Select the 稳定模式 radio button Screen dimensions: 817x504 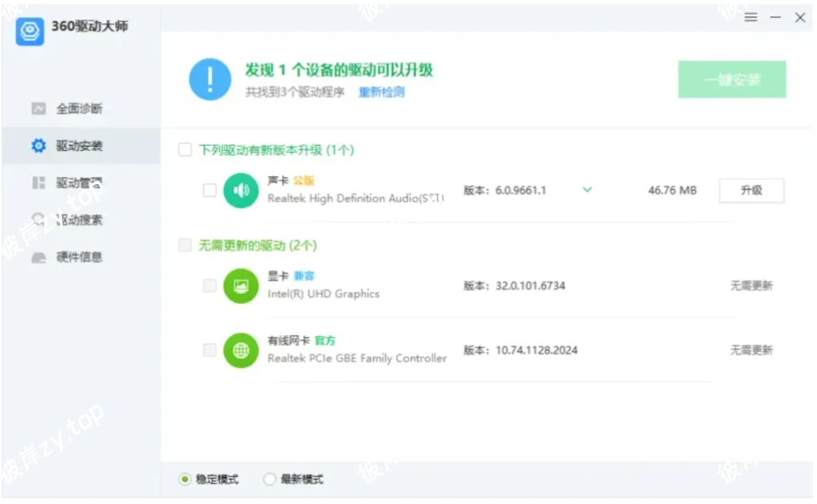(183, 479)
